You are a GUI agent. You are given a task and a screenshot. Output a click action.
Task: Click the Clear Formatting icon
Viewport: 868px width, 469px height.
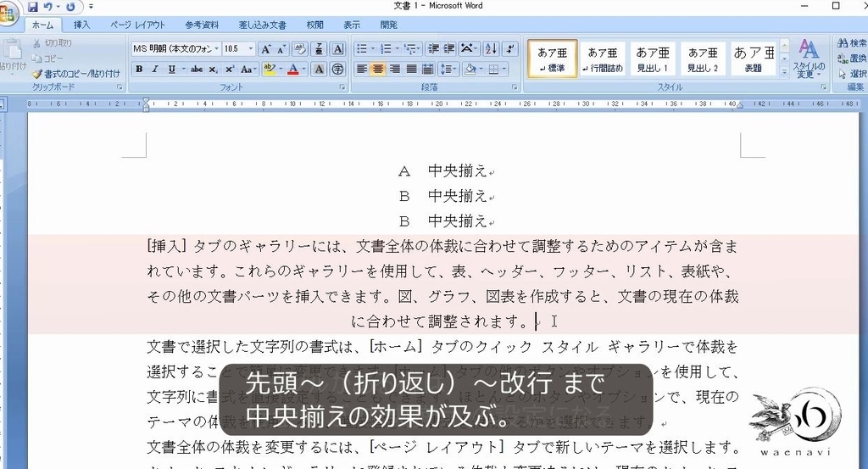[299, 49]
